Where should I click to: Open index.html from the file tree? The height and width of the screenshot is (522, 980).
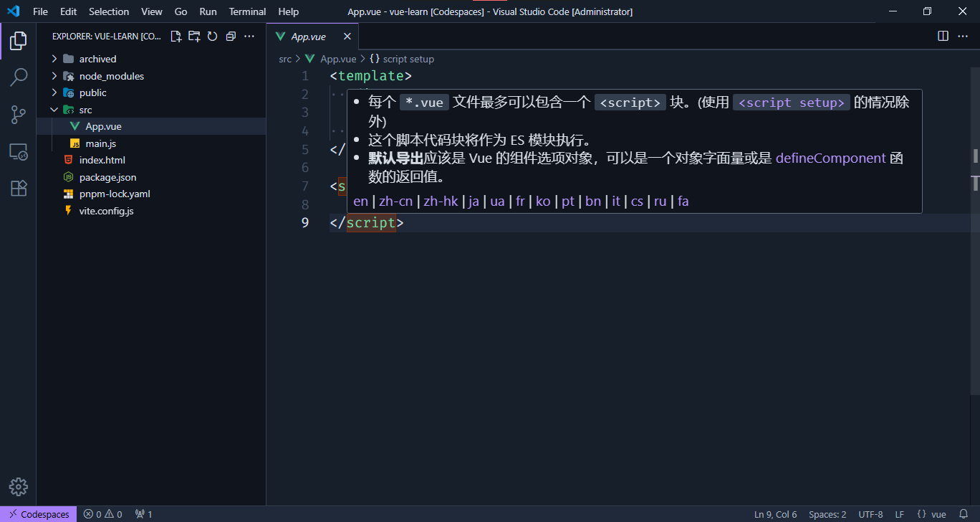click(x=151, y=160)
